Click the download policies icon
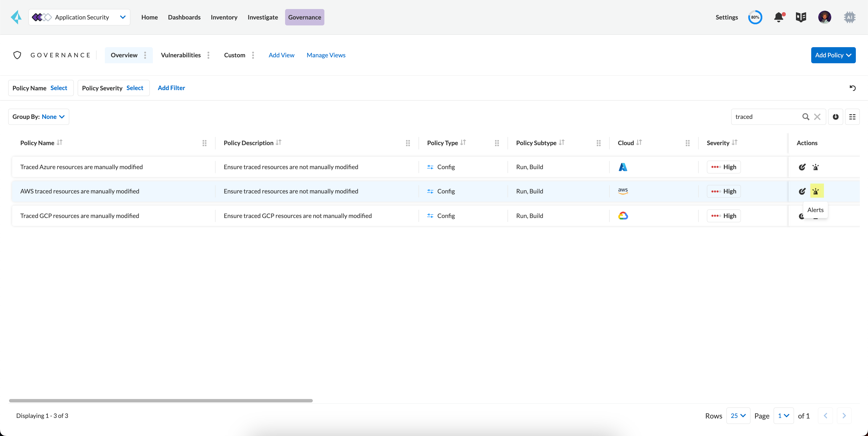 [x=836, y=117]
